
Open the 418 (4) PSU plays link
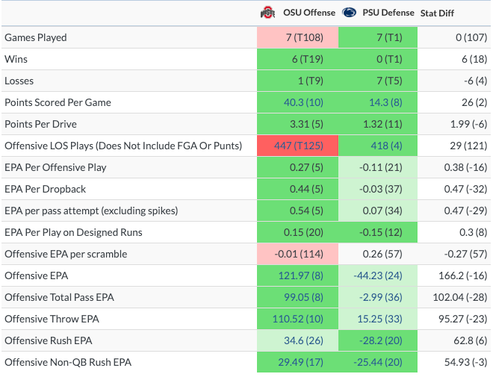[386, 146]
